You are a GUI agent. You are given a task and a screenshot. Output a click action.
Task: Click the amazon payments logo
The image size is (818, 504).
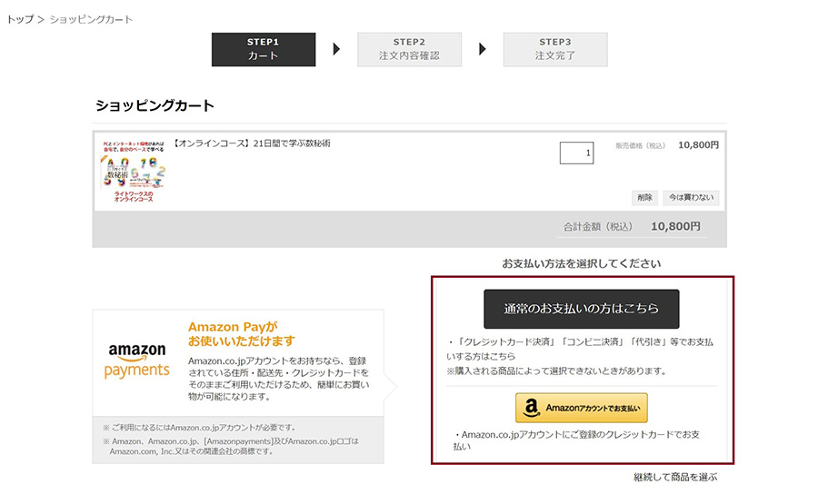point(136,361)
